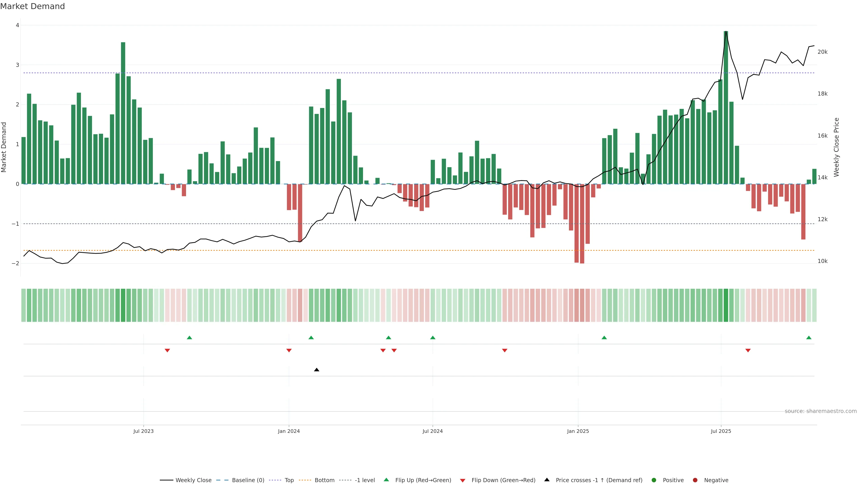Click the Jan 2025 x-axis label

[x=578, y=431]
